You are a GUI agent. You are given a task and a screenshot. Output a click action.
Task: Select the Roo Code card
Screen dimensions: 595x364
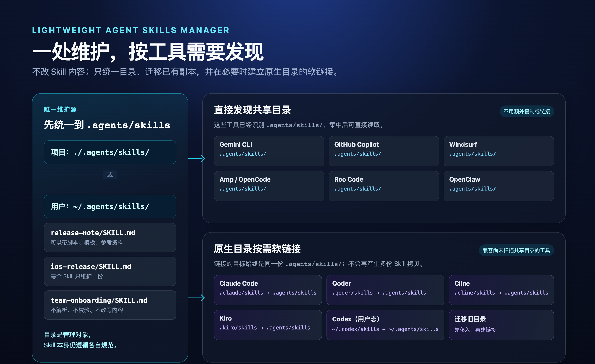(x=384, y=186)
